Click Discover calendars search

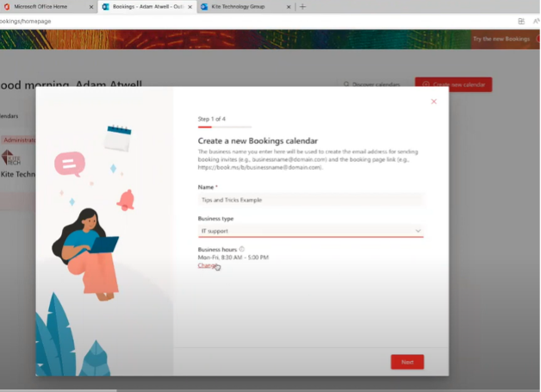(372, 84)
